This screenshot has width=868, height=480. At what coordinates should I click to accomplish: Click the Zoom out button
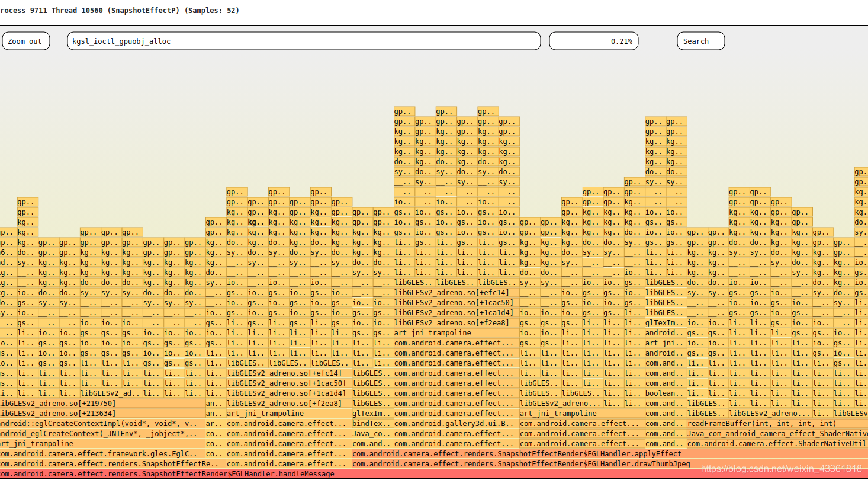pos(25,40)
